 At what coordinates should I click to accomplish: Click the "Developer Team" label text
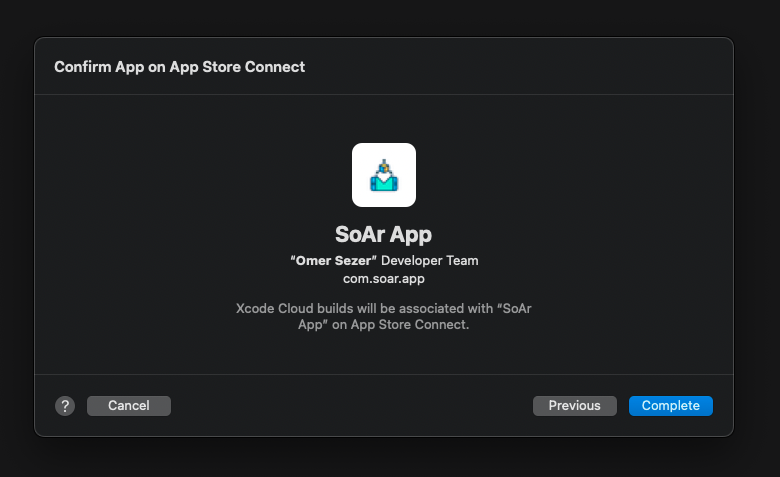click(x=430, y=261)
